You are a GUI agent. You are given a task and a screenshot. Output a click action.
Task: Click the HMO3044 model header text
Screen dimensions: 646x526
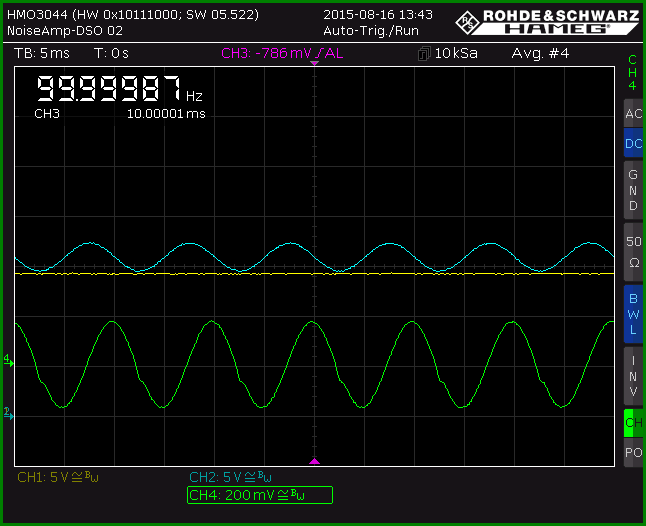[x=133, y=15]
